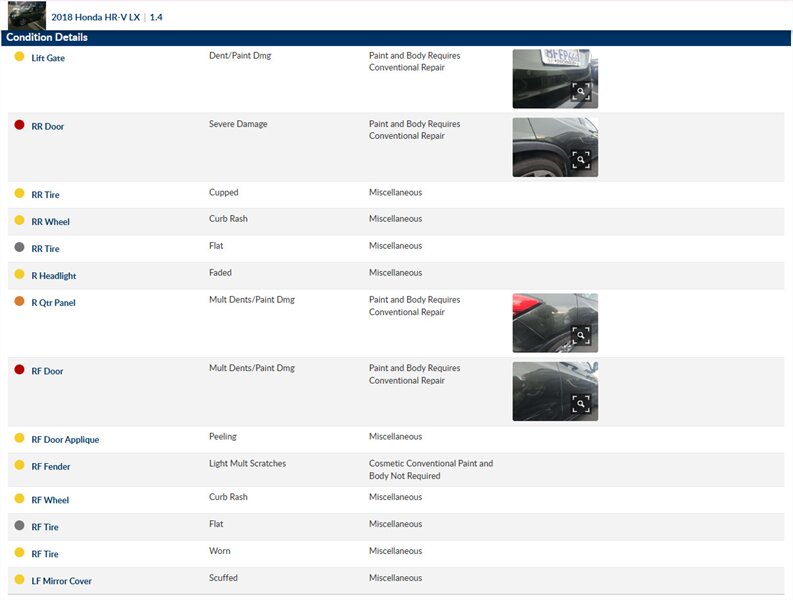Open the RR Wheel curb rash entry

[50, 222]
